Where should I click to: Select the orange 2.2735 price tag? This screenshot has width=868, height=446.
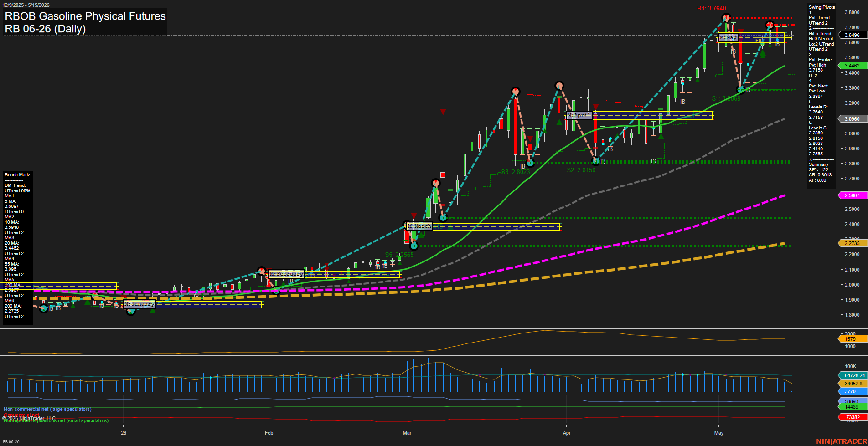852,243
